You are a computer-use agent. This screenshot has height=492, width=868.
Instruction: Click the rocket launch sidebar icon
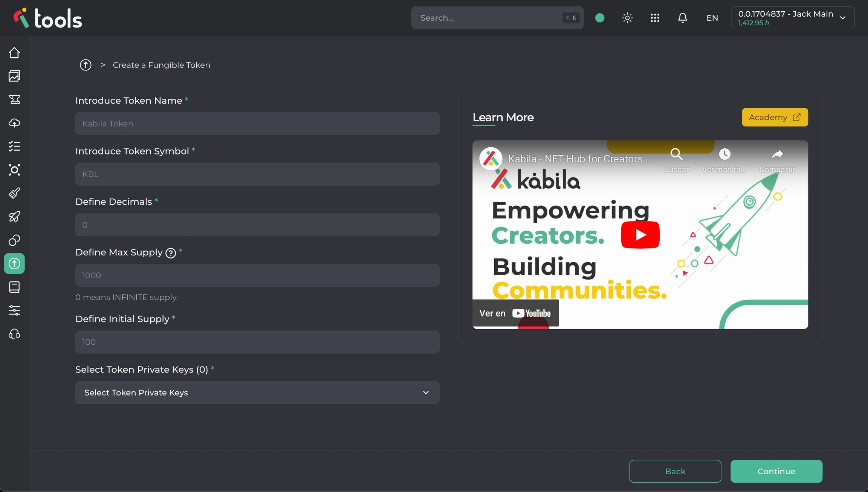pos(14,217)
